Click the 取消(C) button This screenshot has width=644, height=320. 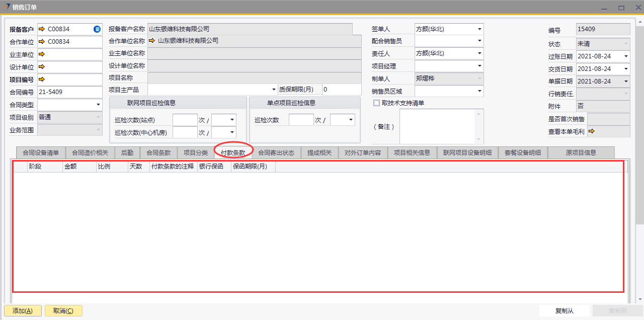(x=63, y=311)
